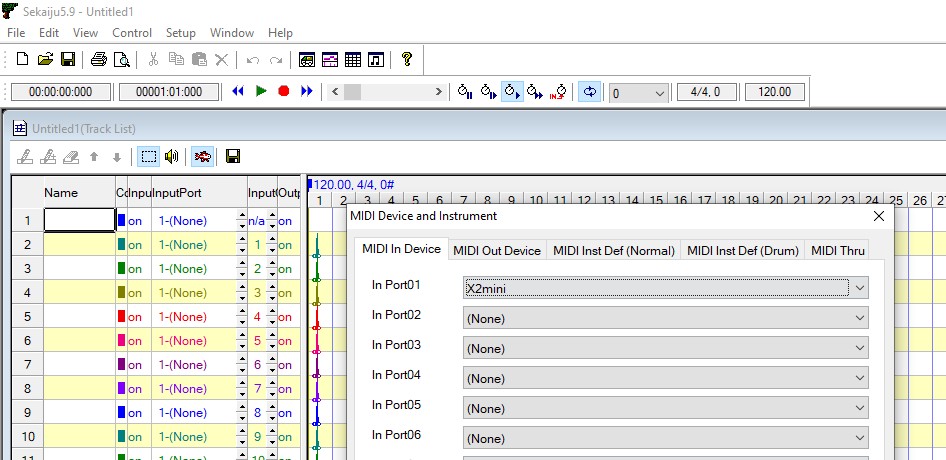Open the Edit menu

click(x=49, y=33)
